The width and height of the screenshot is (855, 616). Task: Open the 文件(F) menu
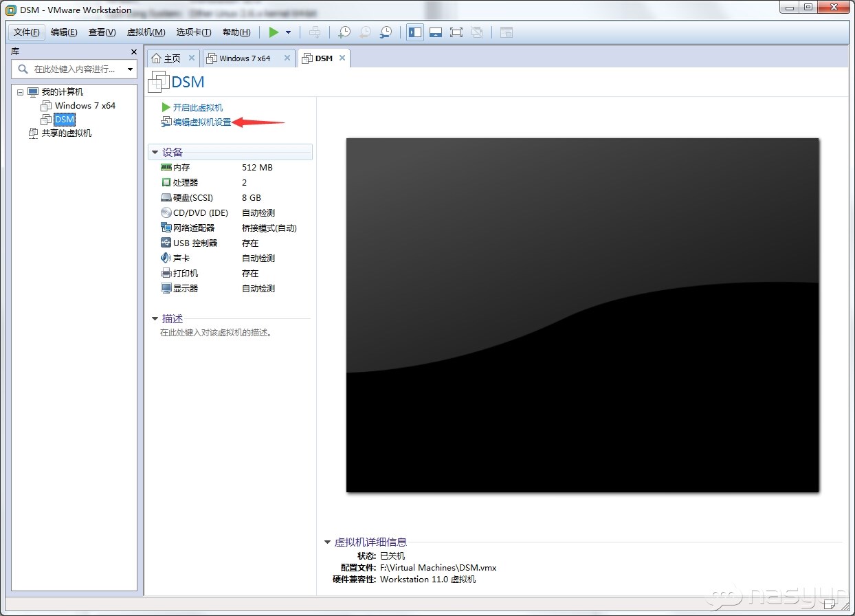coord(26,32)
